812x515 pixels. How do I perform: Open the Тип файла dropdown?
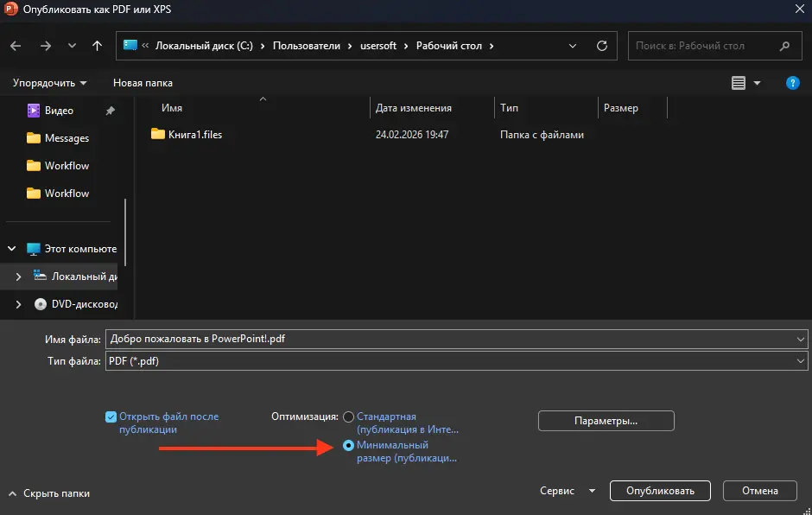click(x=455, y=361)
